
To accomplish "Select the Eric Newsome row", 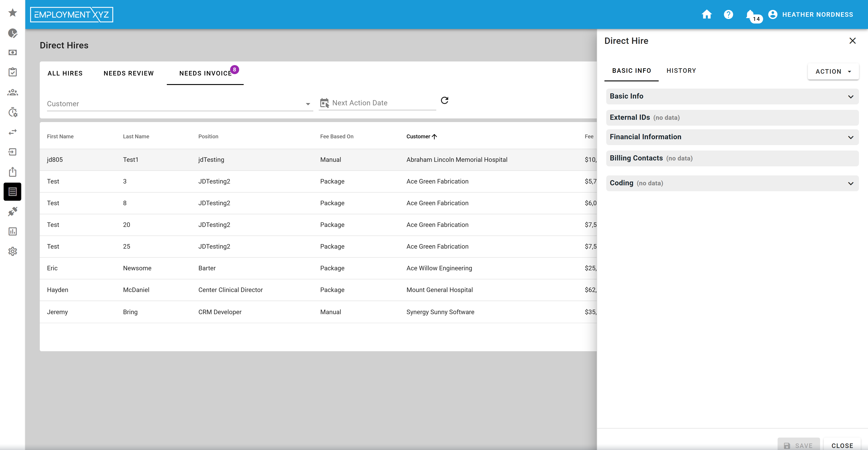I will (318, 268).
